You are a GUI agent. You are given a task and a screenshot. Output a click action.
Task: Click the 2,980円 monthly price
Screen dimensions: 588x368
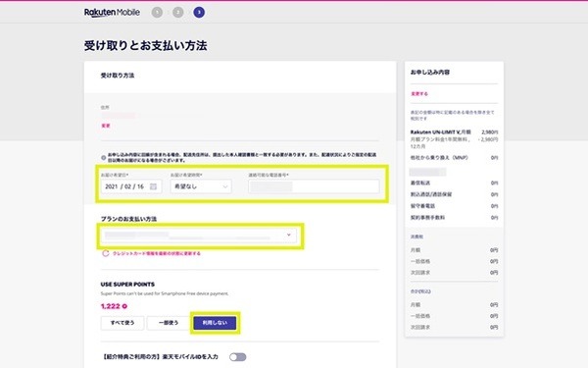(490, 132)
